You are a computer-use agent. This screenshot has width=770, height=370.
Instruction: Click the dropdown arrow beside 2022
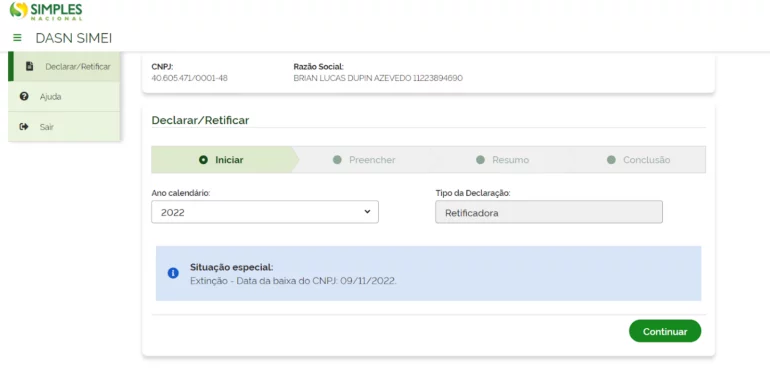pos(367,212)
